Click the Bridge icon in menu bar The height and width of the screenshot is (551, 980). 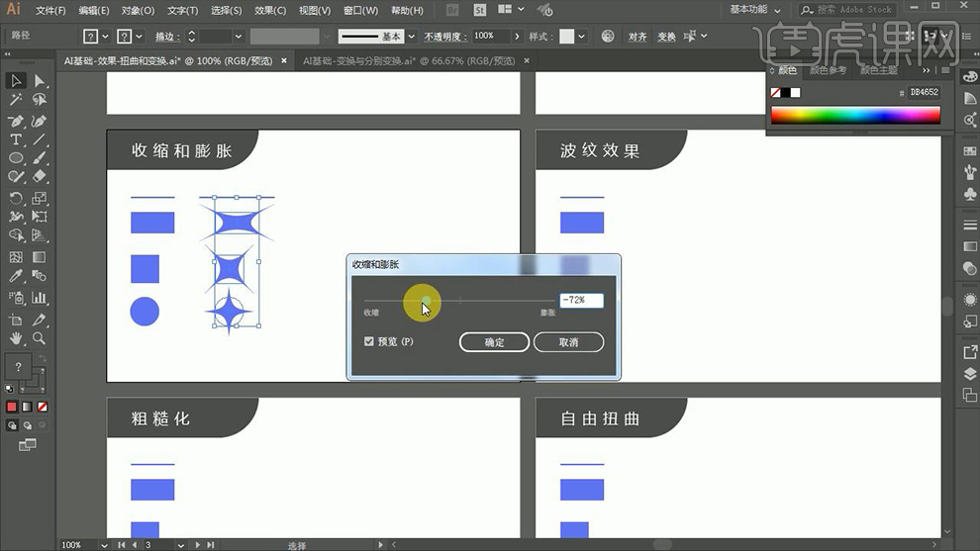click(x=451, y=10)
